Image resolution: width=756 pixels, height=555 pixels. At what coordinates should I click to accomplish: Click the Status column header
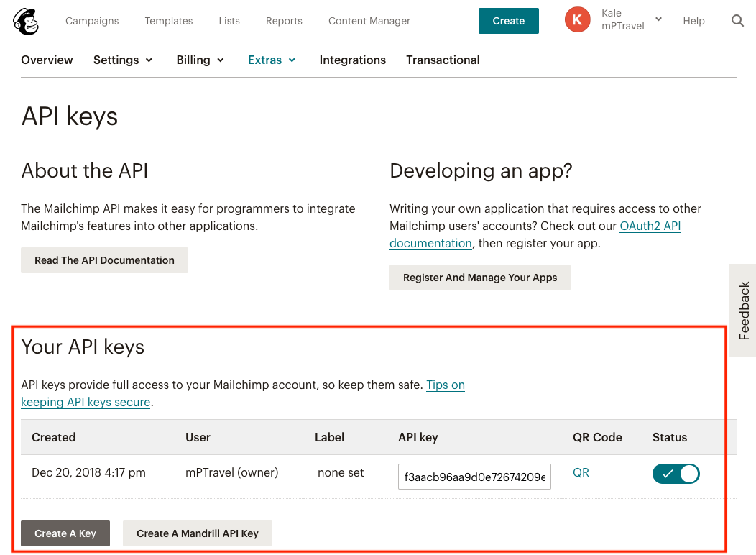(670, 437)
